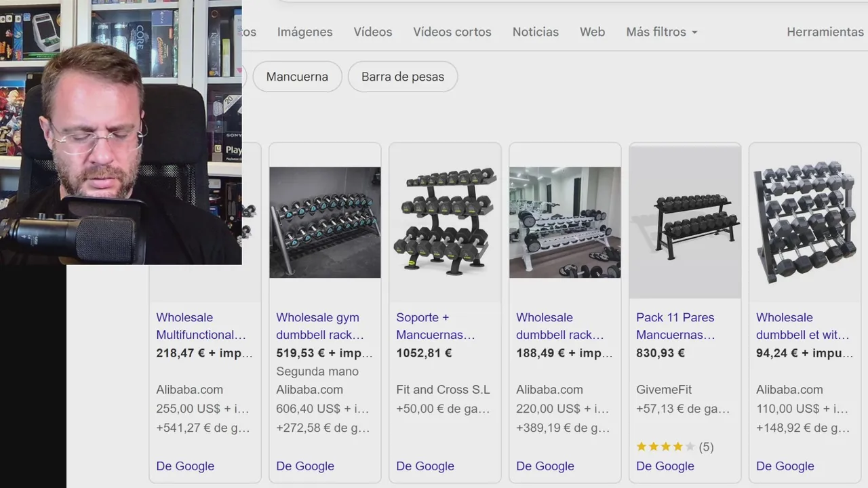Click the 218,47 € + imp price
The image size is (868, 488).
click(204, 353)
